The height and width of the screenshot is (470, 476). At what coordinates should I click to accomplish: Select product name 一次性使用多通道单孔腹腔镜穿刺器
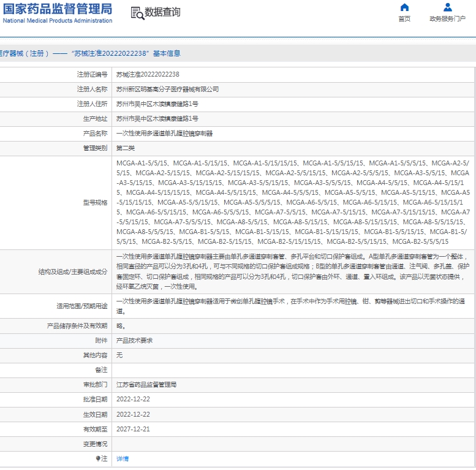[165, 134]
